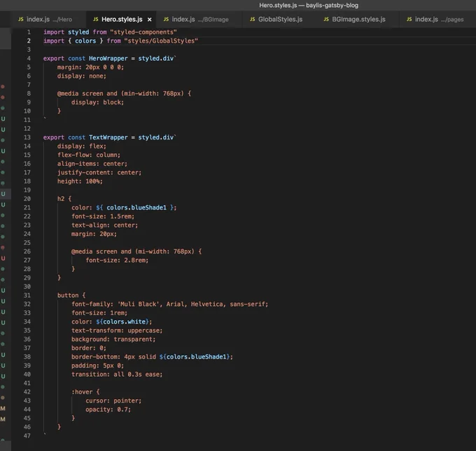
Task: Click line number 13 in the gutter
Action: pyautogui.click(x=27, y=137)
